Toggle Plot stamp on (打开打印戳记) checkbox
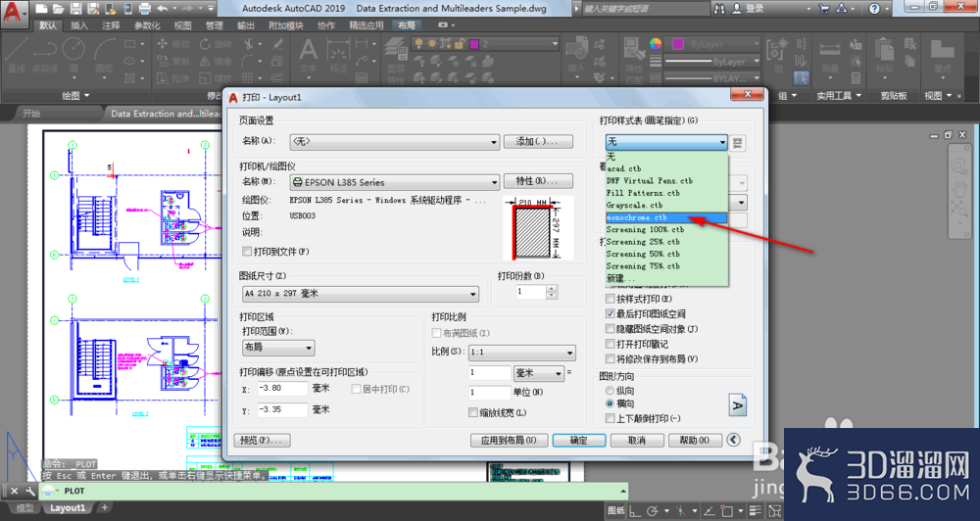 coord(610,344)
